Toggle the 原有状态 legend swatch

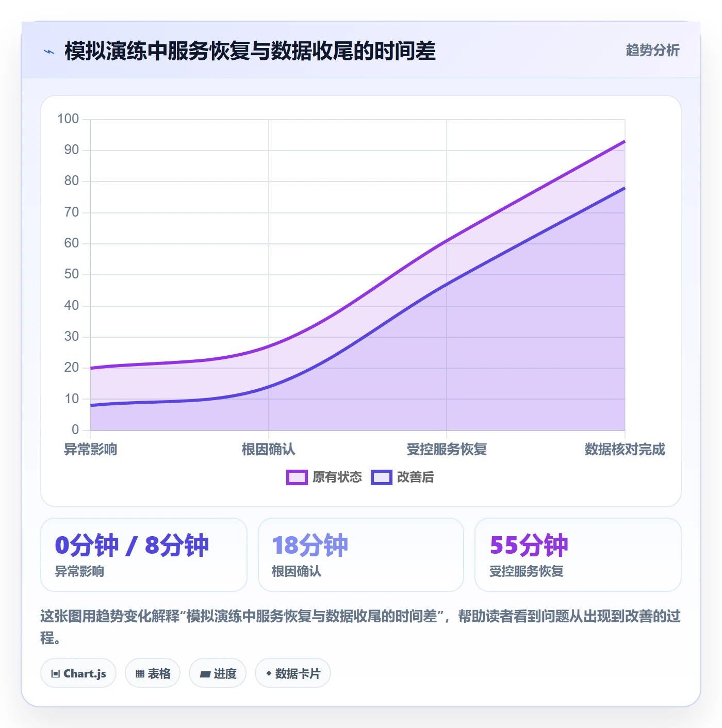pos(297,477)
